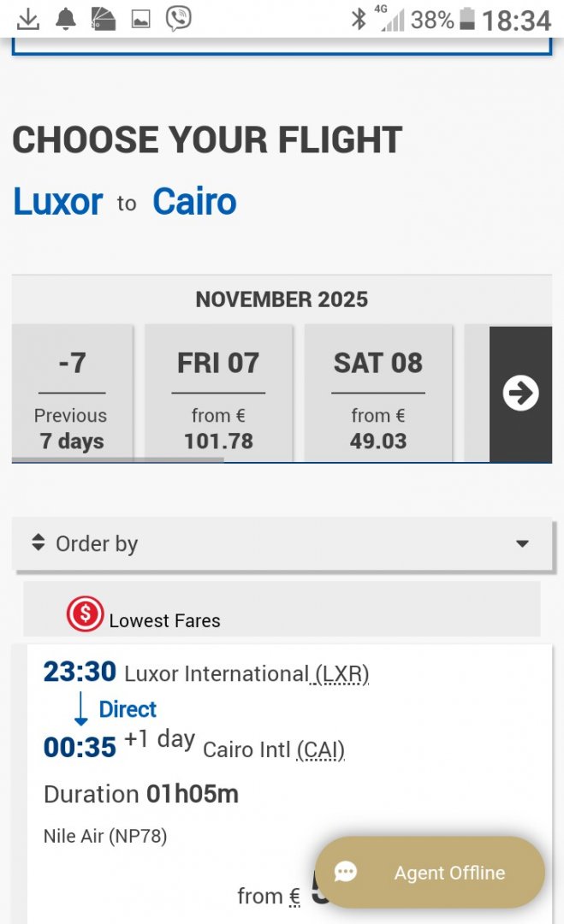Tap the download icon in status bar

pyautogui.click(x=28, y=18)
